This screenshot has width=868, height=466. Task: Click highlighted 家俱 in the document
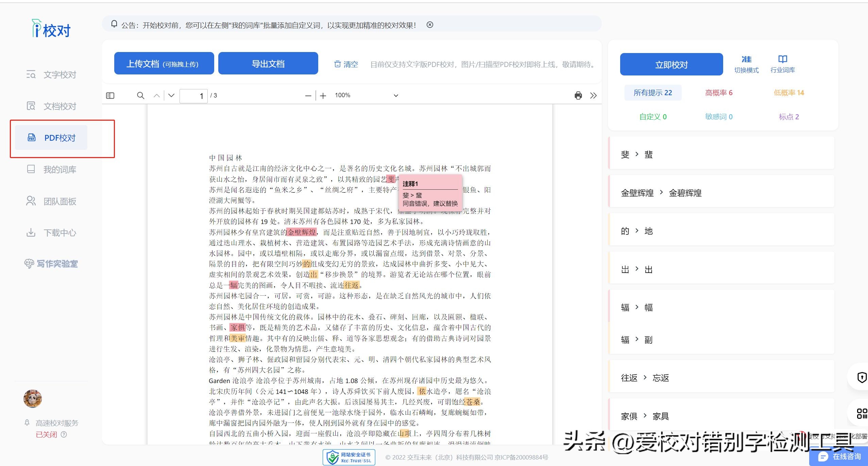238,327
